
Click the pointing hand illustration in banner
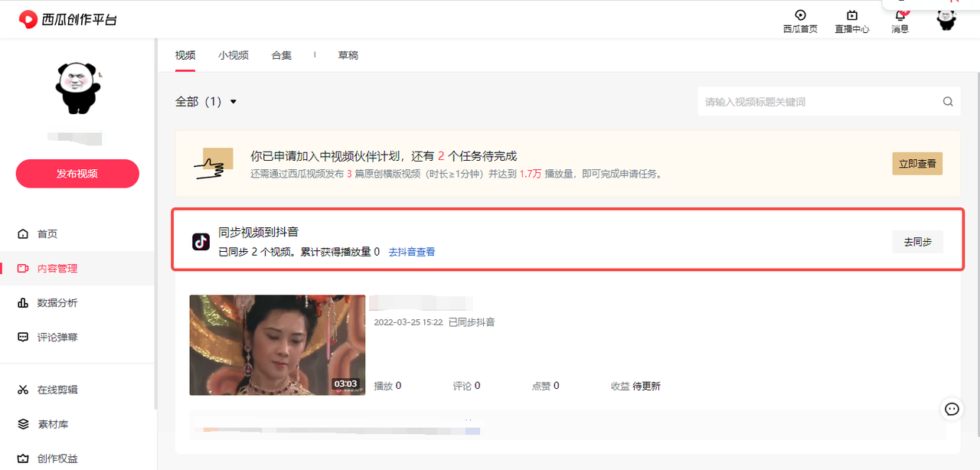(x=212, y=163)
